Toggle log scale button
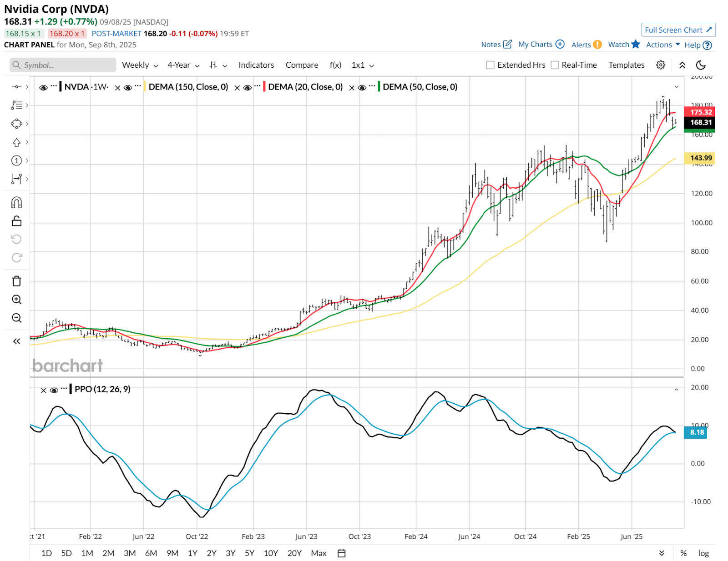728x561 pixels. tap(703, 553)
